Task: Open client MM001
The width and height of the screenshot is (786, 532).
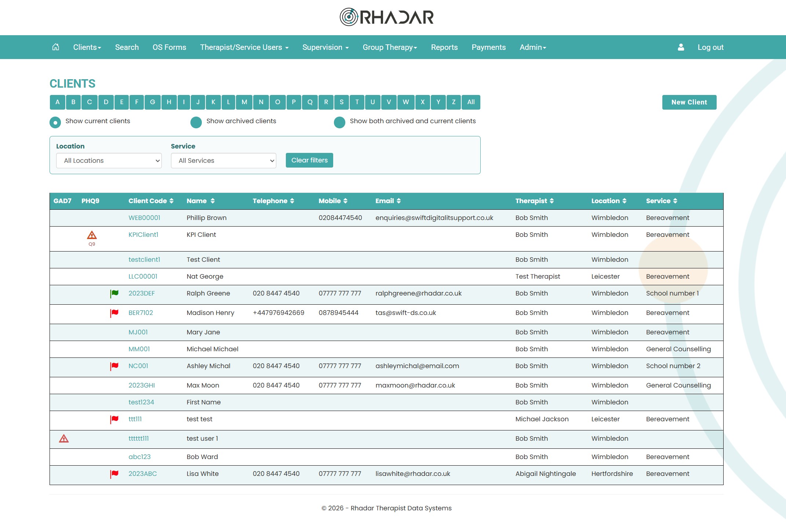Action: [139, 349]
